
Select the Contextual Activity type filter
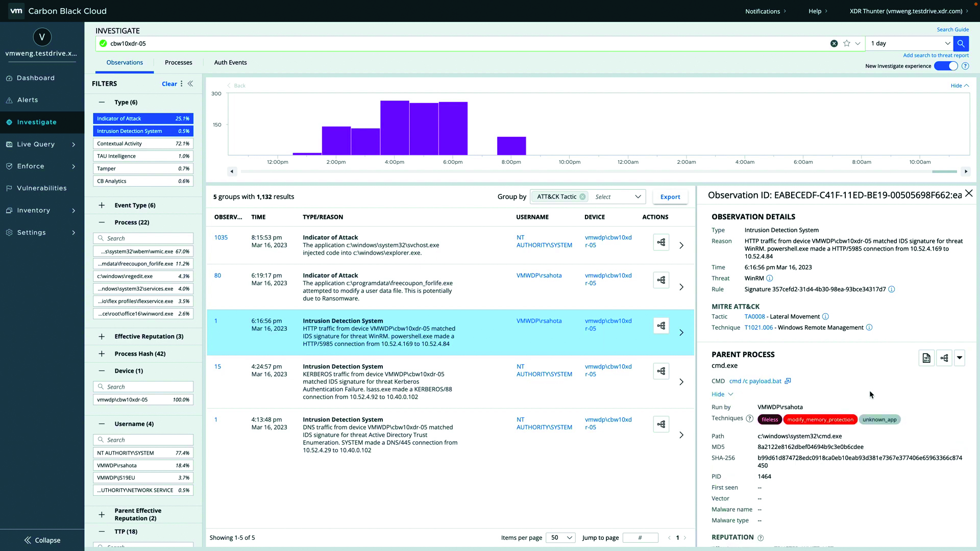tap(143, 144)
